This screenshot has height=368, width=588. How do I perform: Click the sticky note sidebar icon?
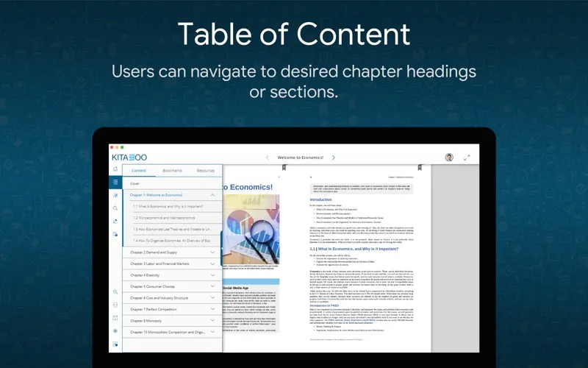point(115,234)
